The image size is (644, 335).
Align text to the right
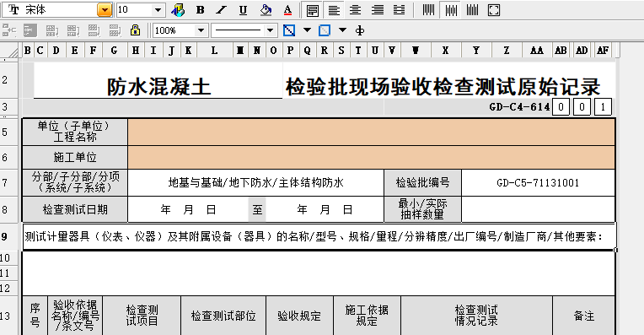click(x=378, y=10)
